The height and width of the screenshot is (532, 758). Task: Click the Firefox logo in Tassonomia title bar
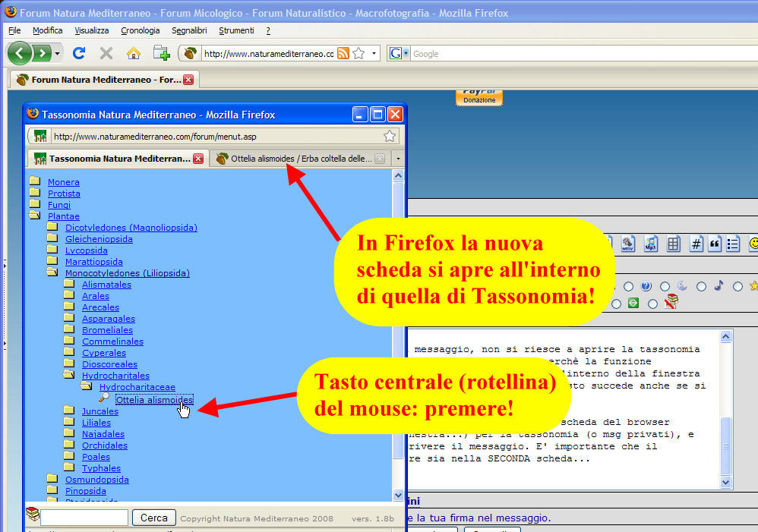33,114
